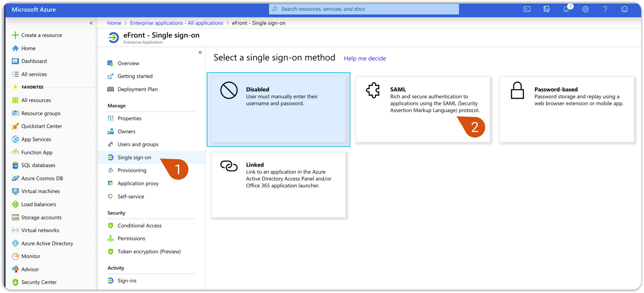Screen dimensions: 644x293
Task: Click the Help me decide link
Action: pyautogui.click(x=364, y=58)
